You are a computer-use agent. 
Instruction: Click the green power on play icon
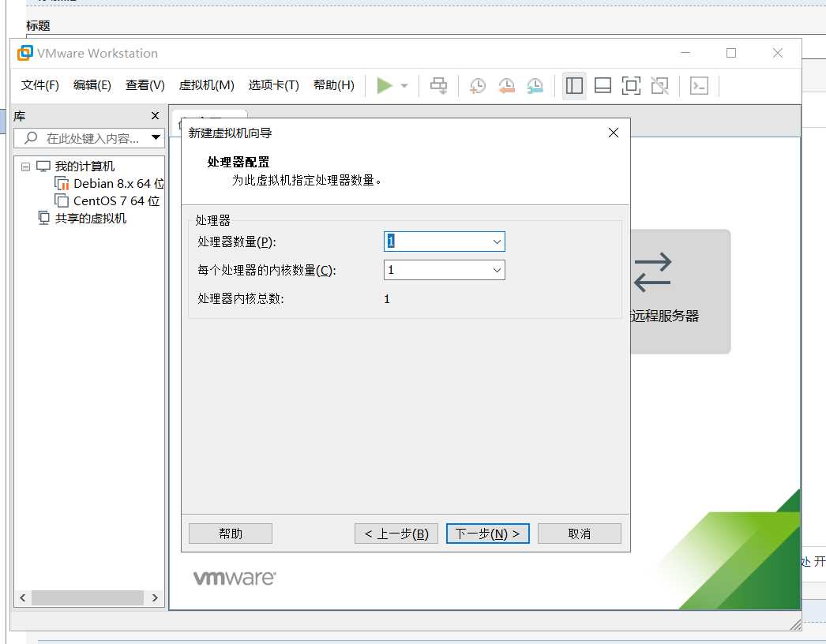[x=385, y=85]
